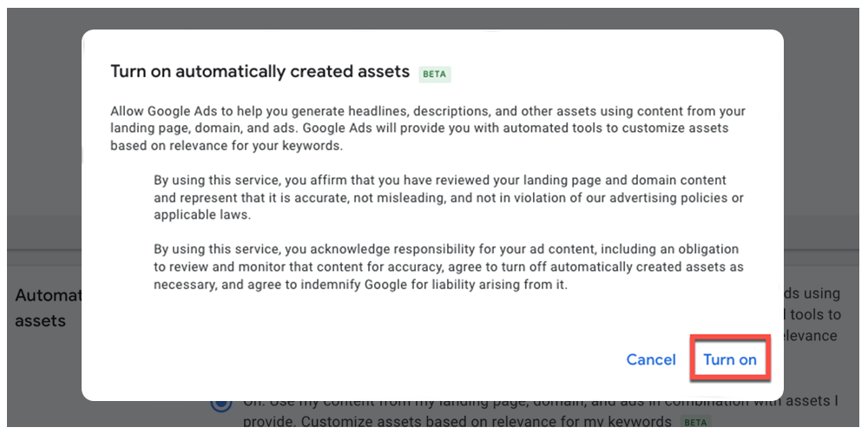
Task: Click the phrase "based on relevance for your keywords"
Action: pos(227,145)
